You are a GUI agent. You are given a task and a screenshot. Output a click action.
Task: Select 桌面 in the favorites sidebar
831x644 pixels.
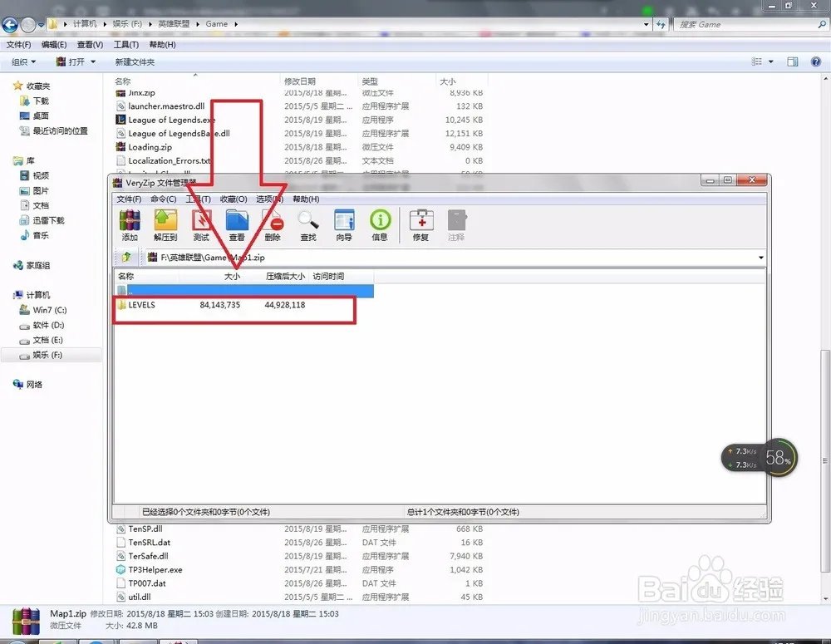coord(34,116)
